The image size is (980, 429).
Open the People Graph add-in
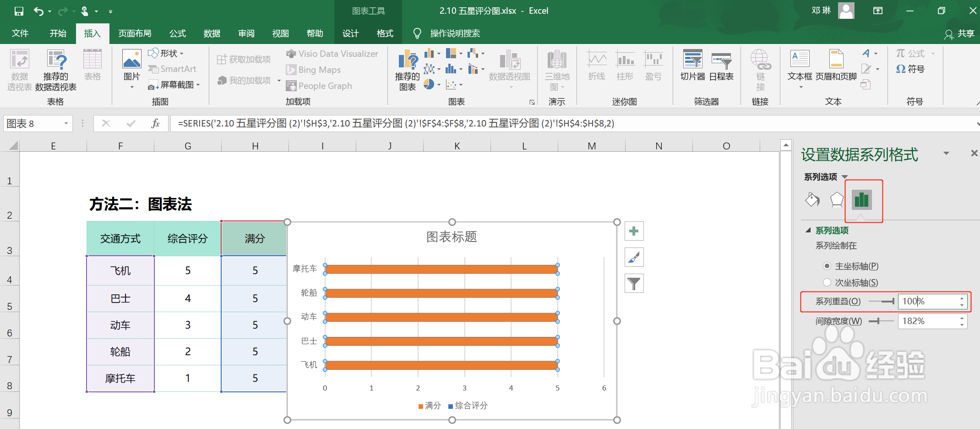319,85
